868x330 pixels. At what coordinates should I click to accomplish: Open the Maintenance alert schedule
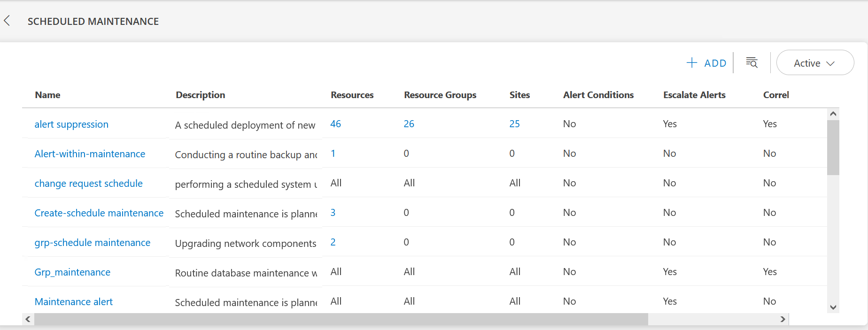[74, 302]
